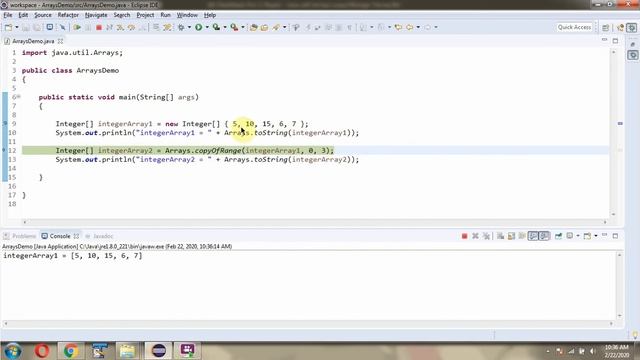
Task: Toggle Pin Console
Action: click(x=558, y=236)
